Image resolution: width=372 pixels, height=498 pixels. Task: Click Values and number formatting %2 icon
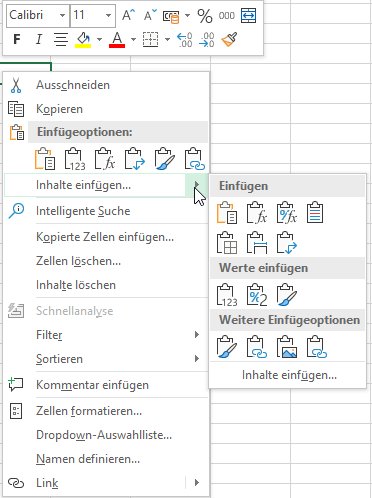pyautogui.click(x=257, y=295)
